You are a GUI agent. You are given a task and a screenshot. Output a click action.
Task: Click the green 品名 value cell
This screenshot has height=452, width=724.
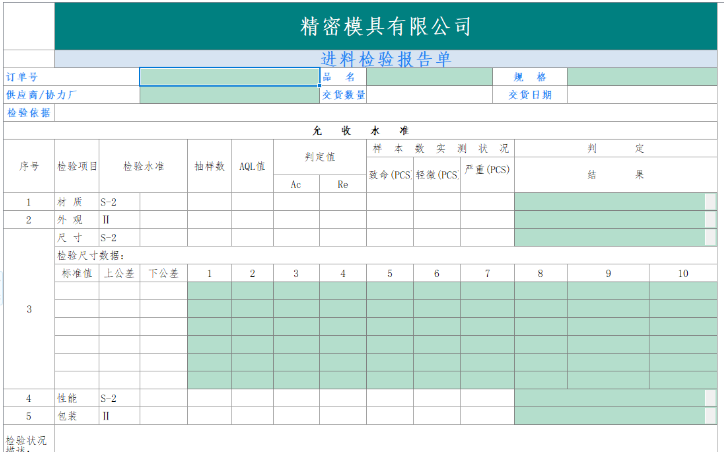429,77
